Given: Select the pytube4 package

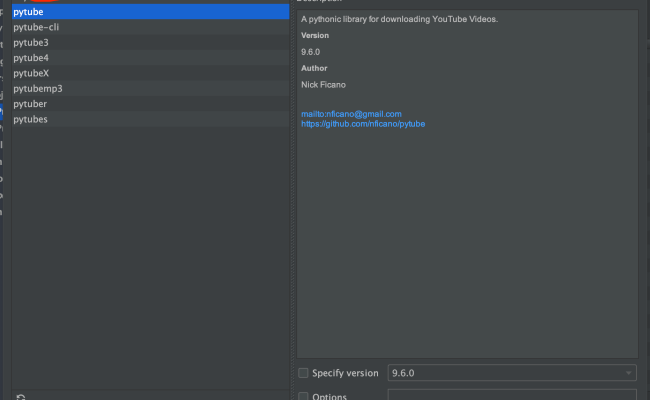Looking at the screenshot, I should (150, 58).
